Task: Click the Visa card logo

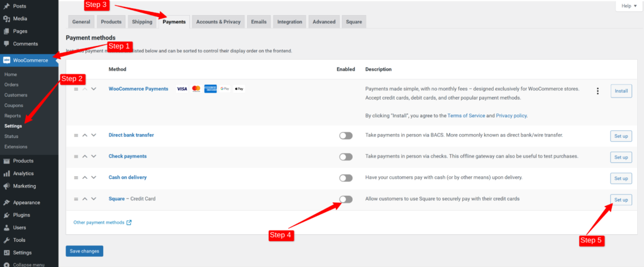Action: [x=182, y=89]
